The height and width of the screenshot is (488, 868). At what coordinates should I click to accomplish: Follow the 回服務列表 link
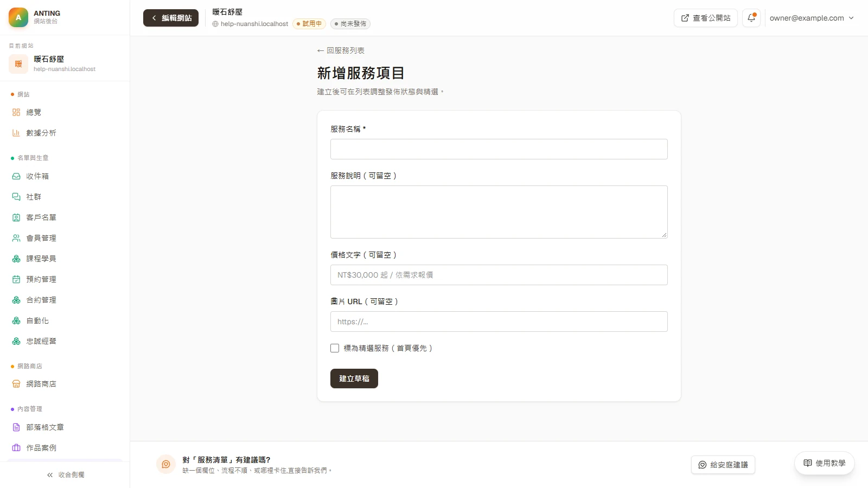pos(341,50)
